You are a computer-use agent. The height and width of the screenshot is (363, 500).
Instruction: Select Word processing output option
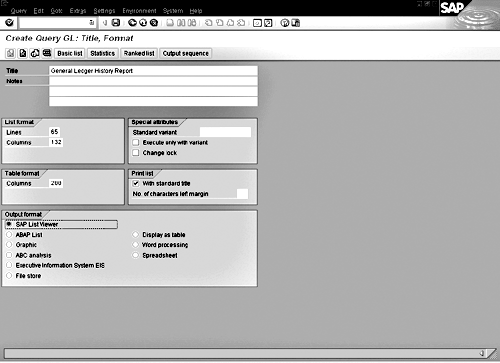[x=135, y=245]
